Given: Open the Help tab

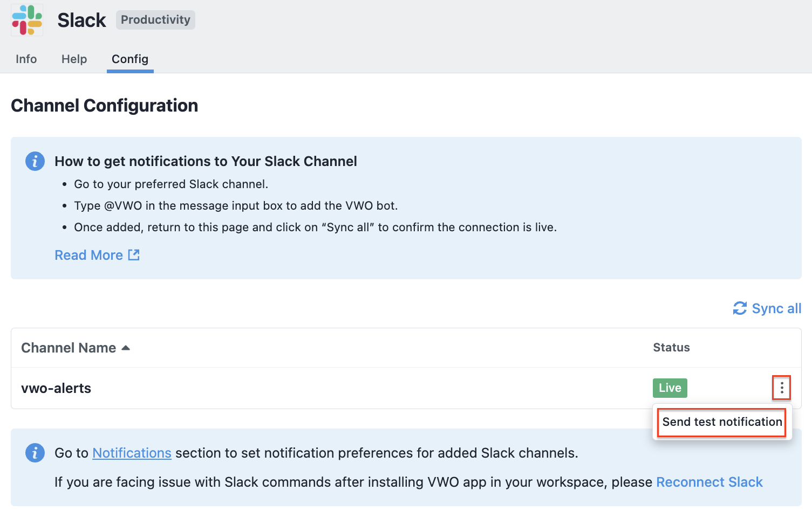Looking at the screenshot, I should click(x=74, y=59).
